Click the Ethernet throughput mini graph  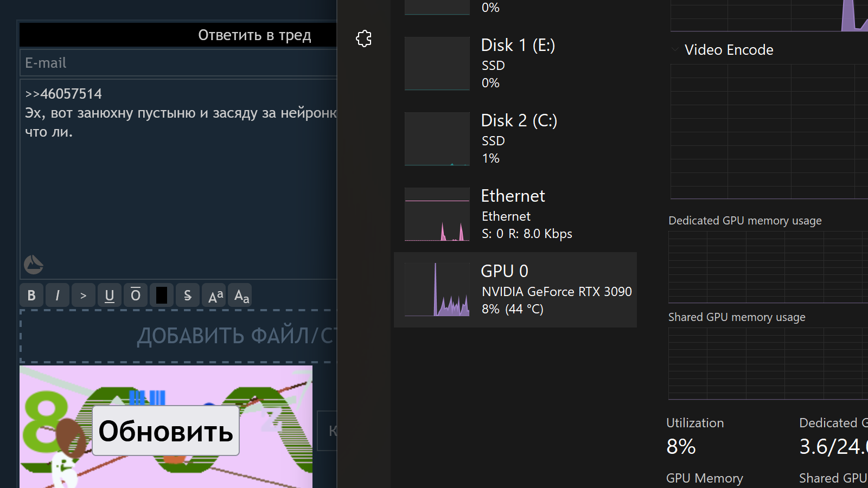pyautogui.click(x=437, y=214)
